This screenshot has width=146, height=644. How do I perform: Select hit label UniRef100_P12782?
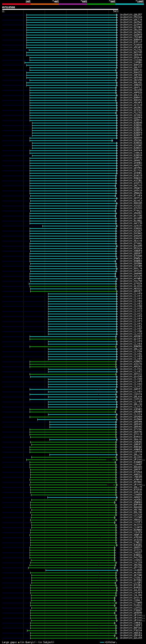(x=131, y=50)
